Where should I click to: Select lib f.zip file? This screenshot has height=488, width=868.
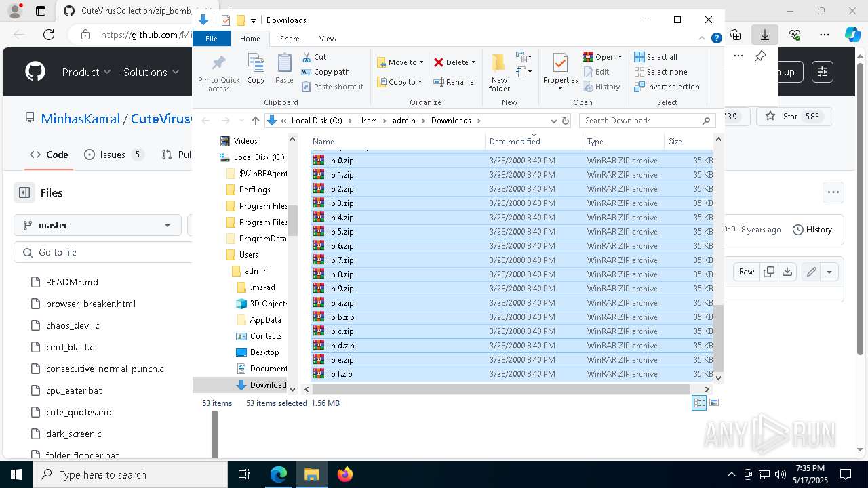pos(512,374)
